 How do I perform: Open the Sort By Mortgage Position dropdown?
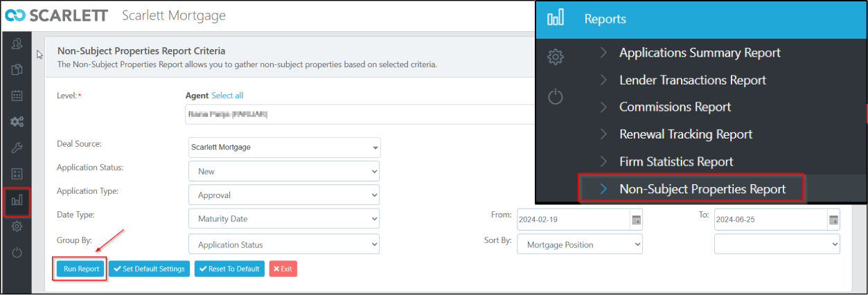point(580,244)
